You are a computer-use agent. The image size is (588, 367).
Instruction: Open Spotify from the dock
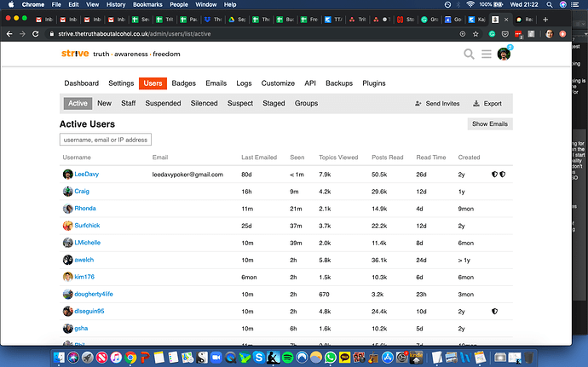click(x=287, y=358)
